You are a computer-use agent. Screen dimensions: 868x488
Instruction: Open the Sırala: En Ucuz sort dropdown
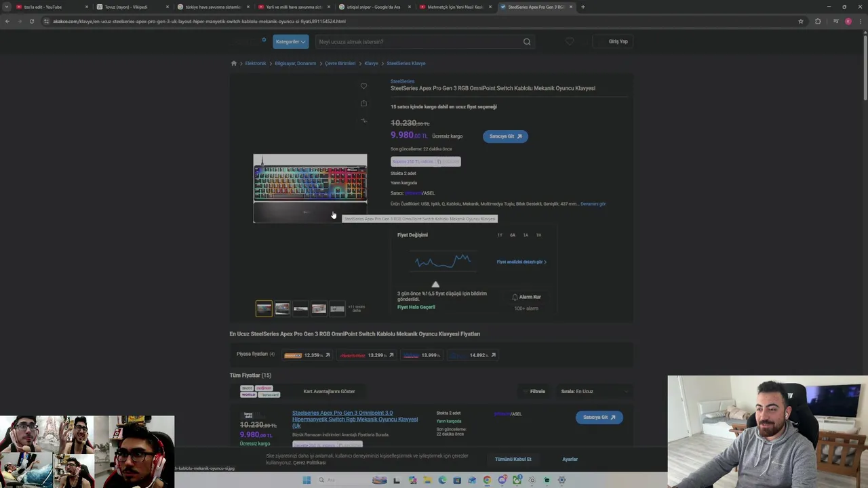[593, 391]
